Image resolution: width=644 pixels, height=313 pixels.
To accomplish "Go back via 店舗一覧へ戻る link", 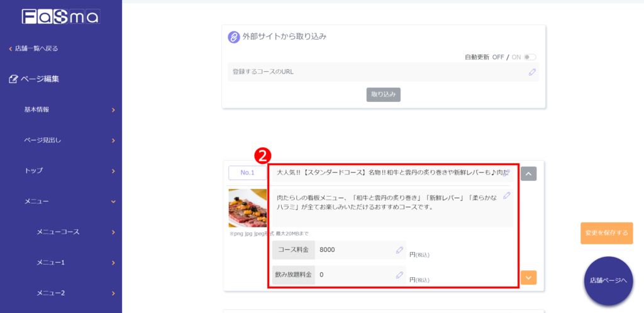I will (36, 48).
